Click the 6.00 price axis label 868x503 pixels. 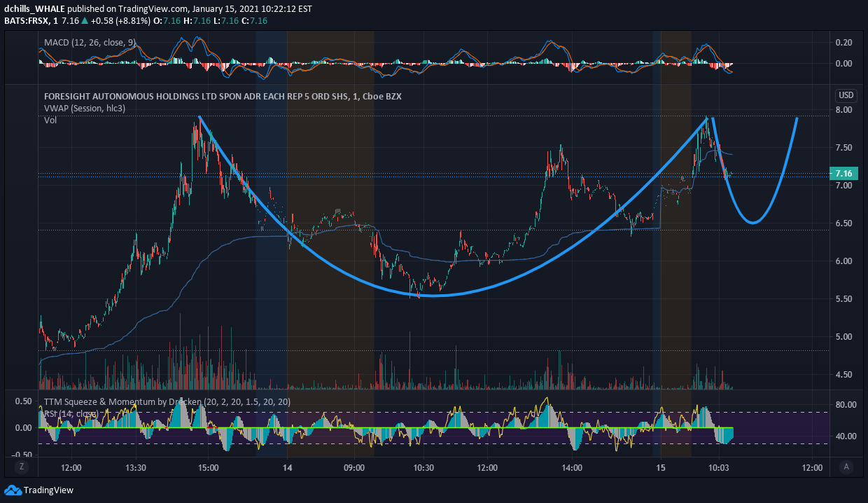(843, 261)
